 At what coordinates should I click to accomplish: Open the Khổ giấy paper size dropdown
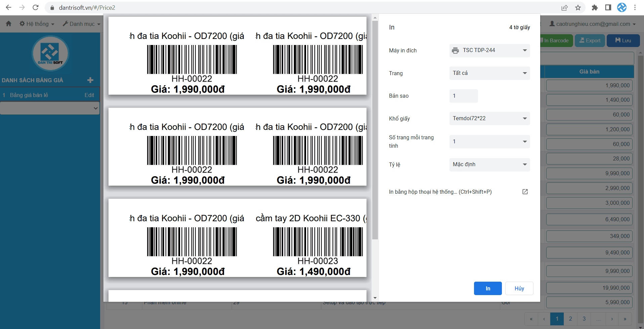489,119
